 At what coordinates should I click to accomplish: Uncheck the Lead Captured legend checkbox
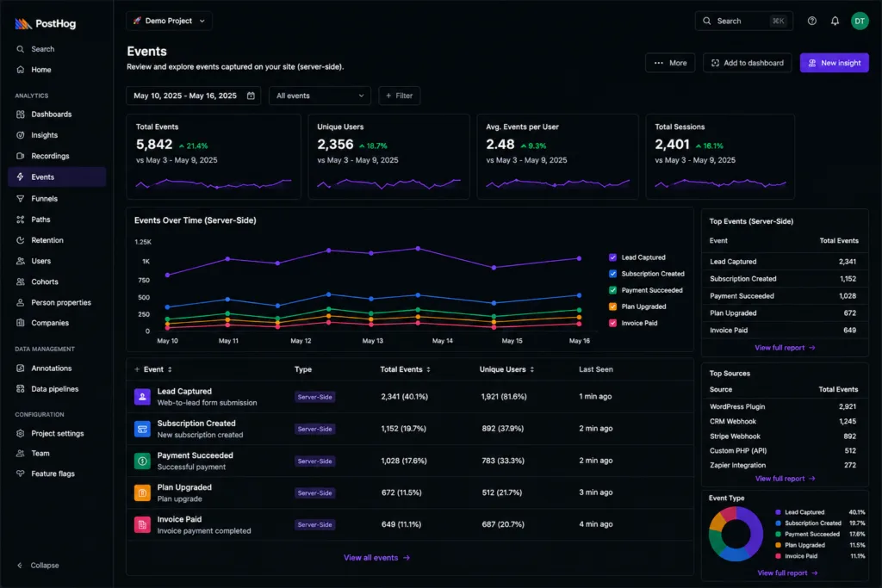[612, 257]
